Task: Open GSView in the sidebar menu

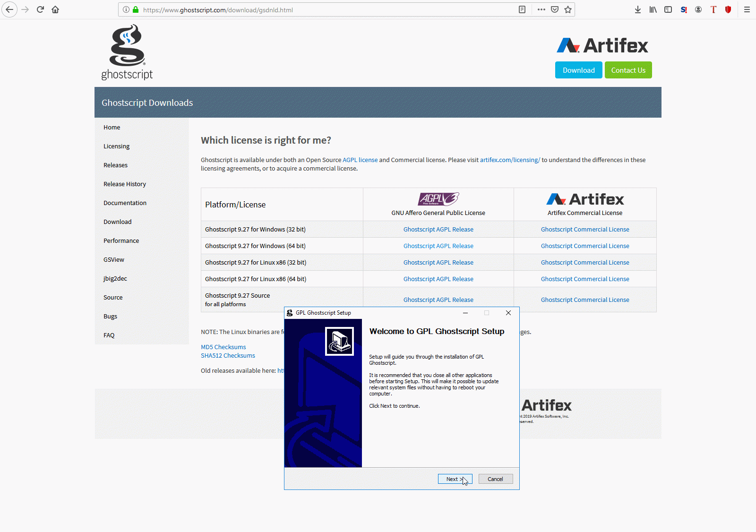Action: point(114,259)
